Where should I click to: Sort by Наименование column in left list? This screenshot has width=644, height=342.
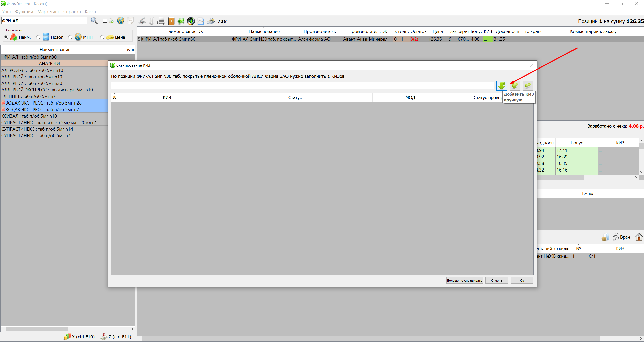(x=55, y=50)
